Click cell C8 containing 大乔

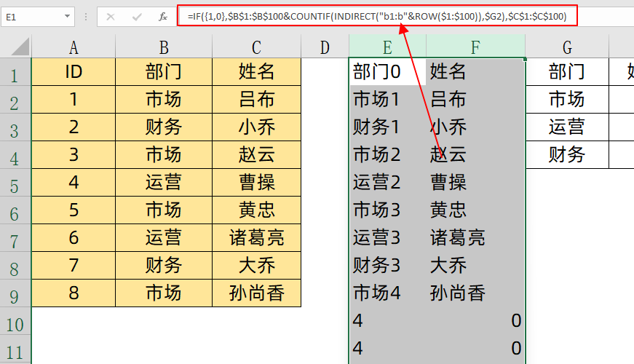pos(256,265)
